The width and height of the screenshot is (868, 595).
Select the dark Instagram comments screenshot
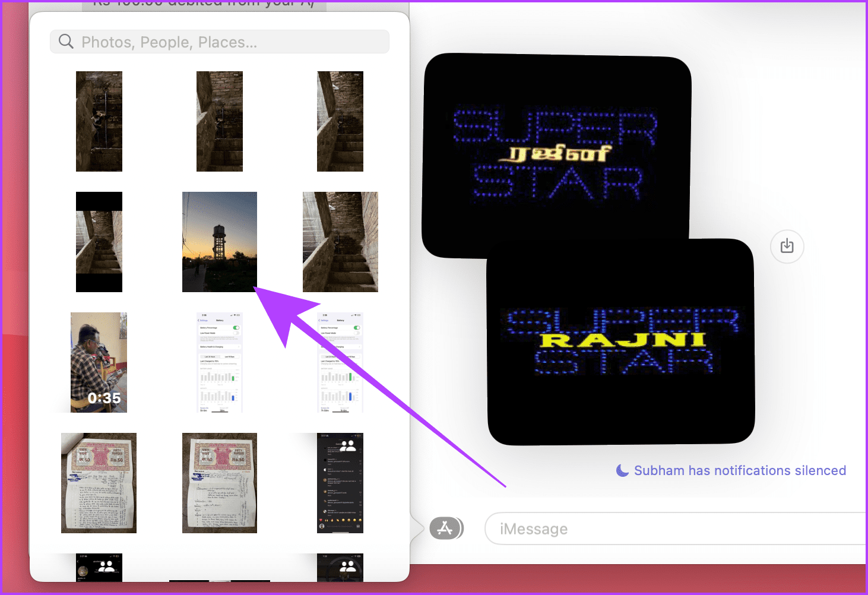coord(340,482)
